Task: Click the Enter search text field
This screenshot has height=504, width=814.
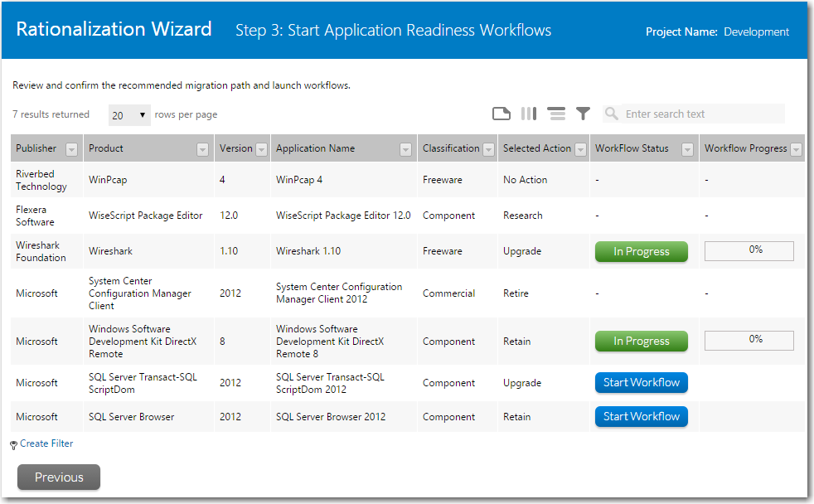Action: click(704, 114)
